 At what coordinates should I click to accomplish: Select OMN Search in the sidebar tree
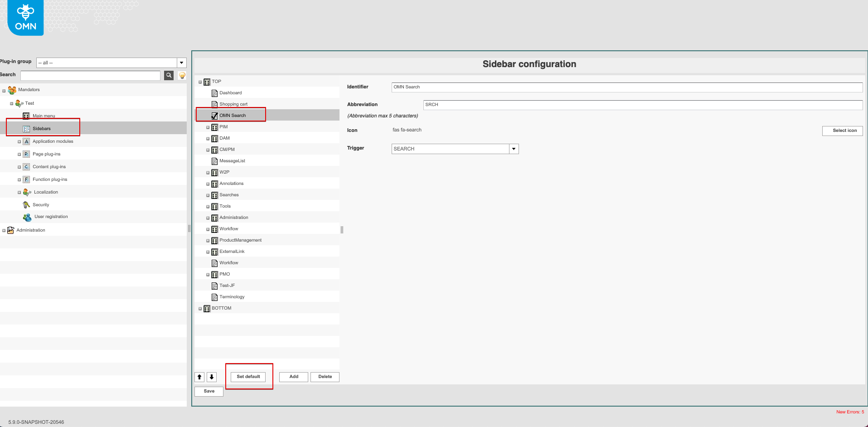(233, 115)
